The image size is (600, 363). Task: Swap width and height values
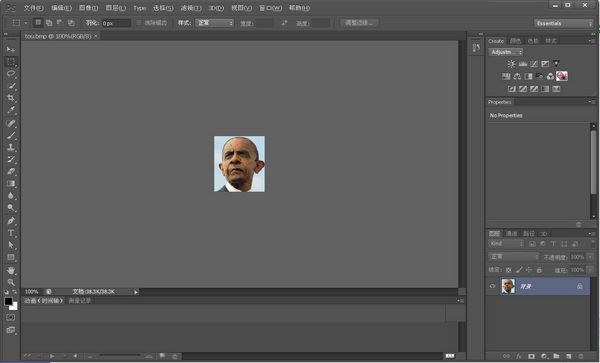coord(284,23)
